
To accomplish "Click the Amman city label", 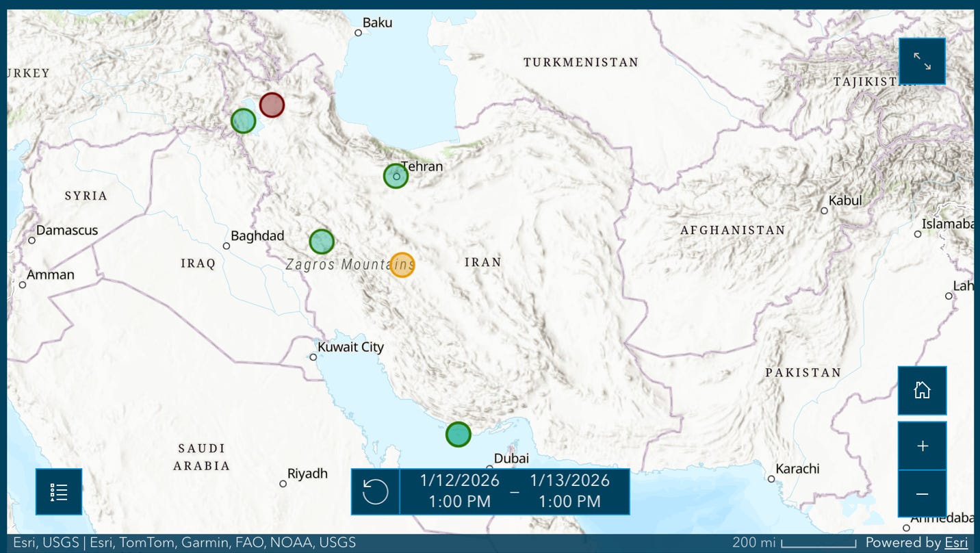I will pyautogui.click(x=51, y=274).
